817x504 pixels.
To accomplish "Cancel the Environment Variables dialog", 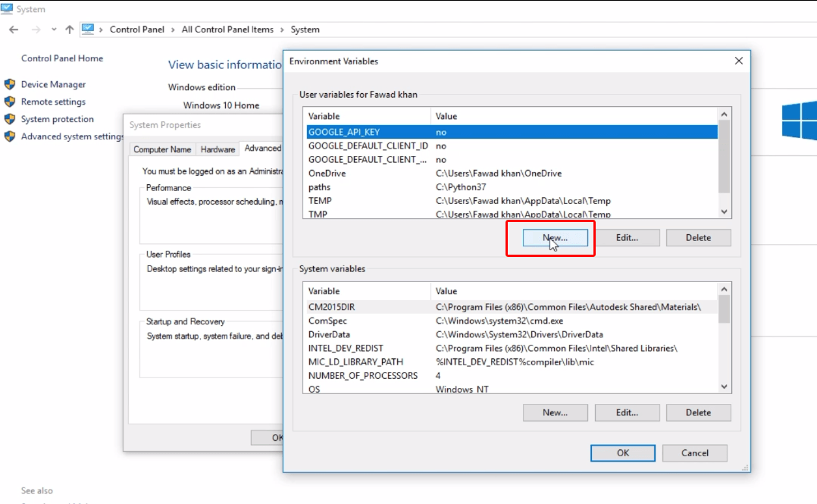I will click(694, 452).
